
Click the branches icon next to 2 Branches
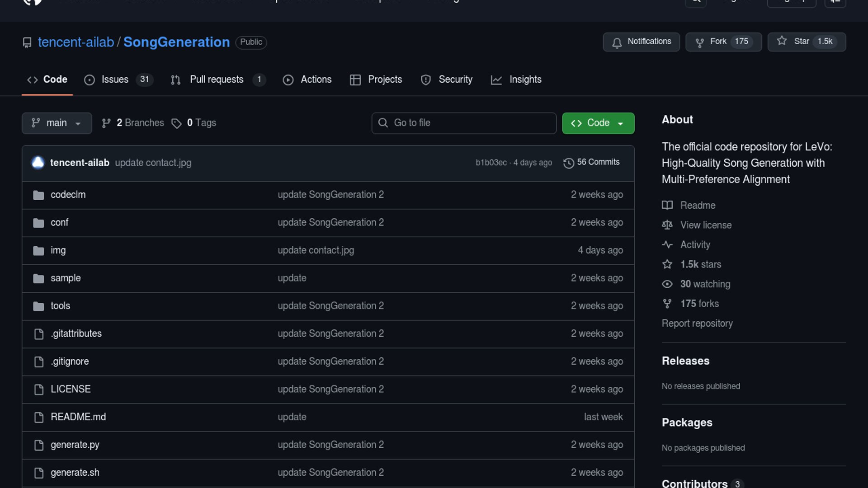pos(106,123)
